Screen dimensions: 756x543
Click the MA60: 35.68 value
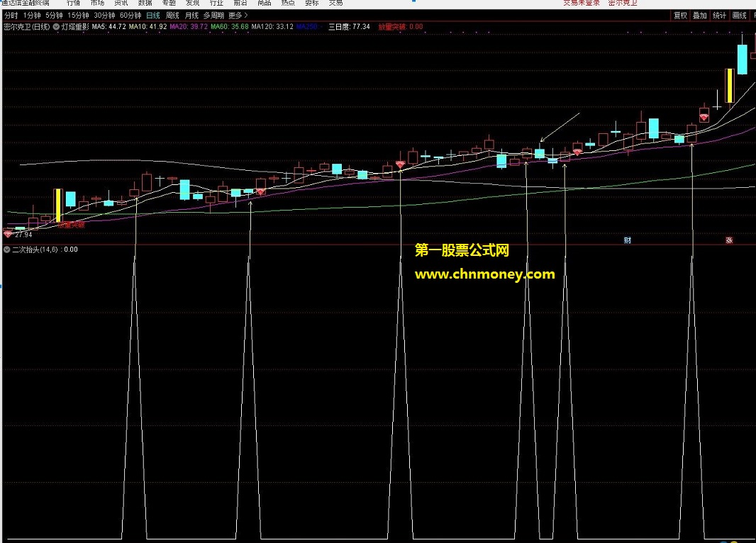coord(230,27)
